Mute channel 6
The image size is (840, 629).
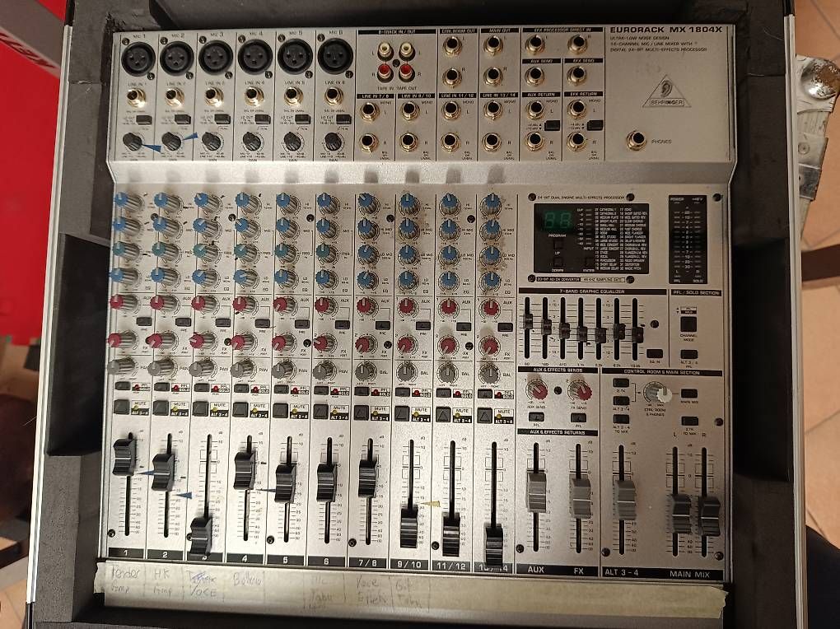point(321,411)
